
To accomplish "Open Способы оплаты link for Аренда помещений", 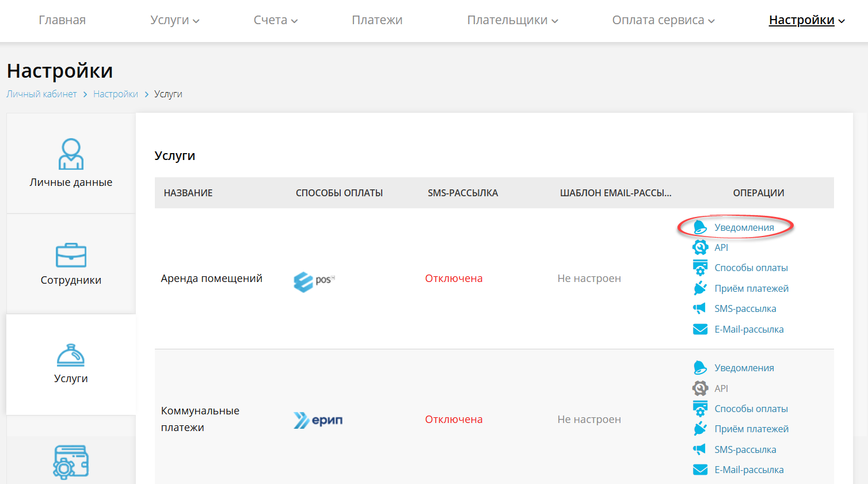I will tap(751, 268).
